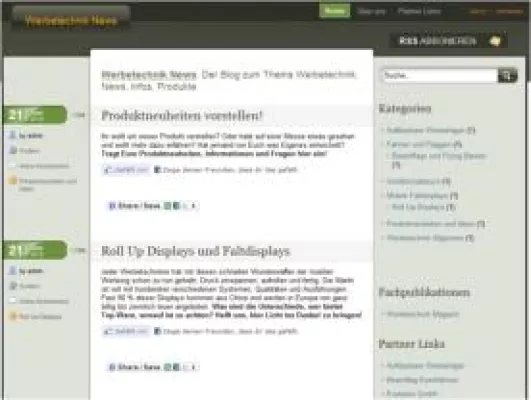Image resolution: width=531 pixels, height=400 pixels.
Task: Click Share/Save button under Roll Up Displays post
Action: (x=152, y=367)
